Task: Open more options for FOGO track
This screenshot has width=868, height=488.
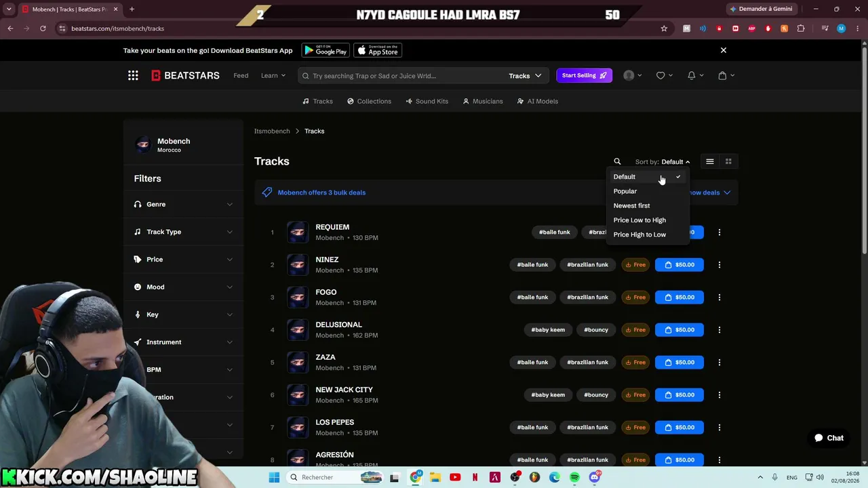Action: point(719,297)
